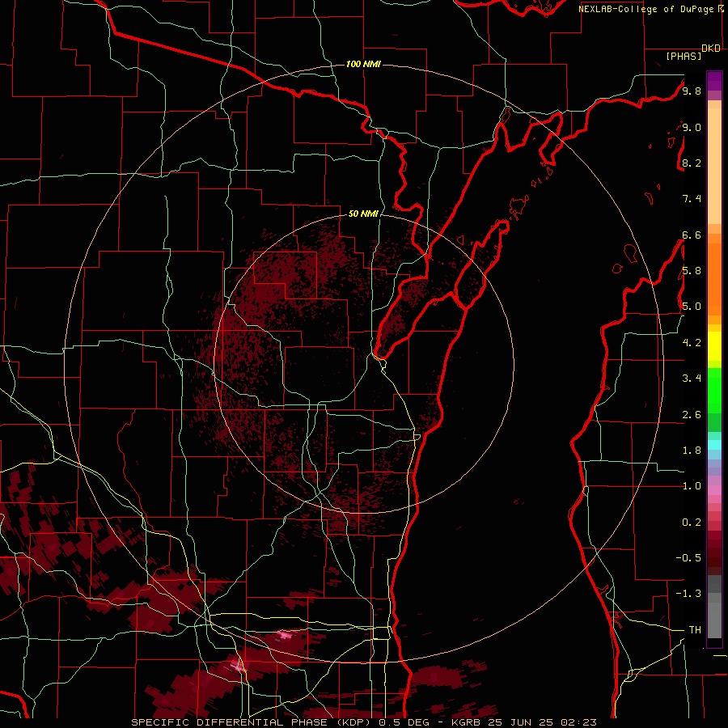728x728 pixels.
Task: Click the -1.3 scale value
Action: (688, 594)
